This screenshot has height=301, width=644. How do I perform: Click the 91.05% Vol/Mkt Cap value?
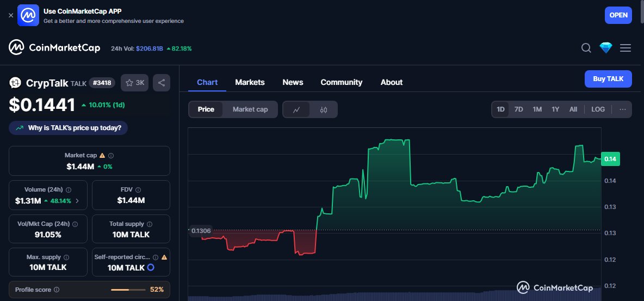click(x=48, y=235)
